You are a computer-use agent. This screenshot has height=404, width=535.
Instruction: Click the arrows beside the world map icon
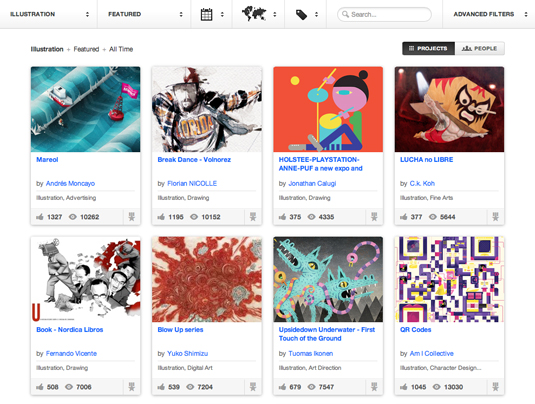tap(275, 14)
